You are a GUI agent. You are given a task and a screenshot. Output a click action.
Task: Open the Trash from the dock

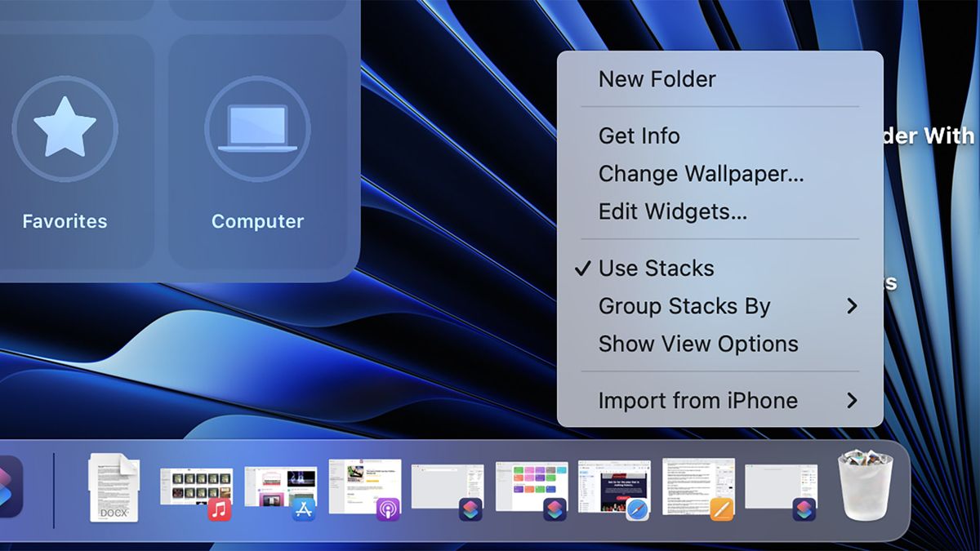click(x=867, y=488)
